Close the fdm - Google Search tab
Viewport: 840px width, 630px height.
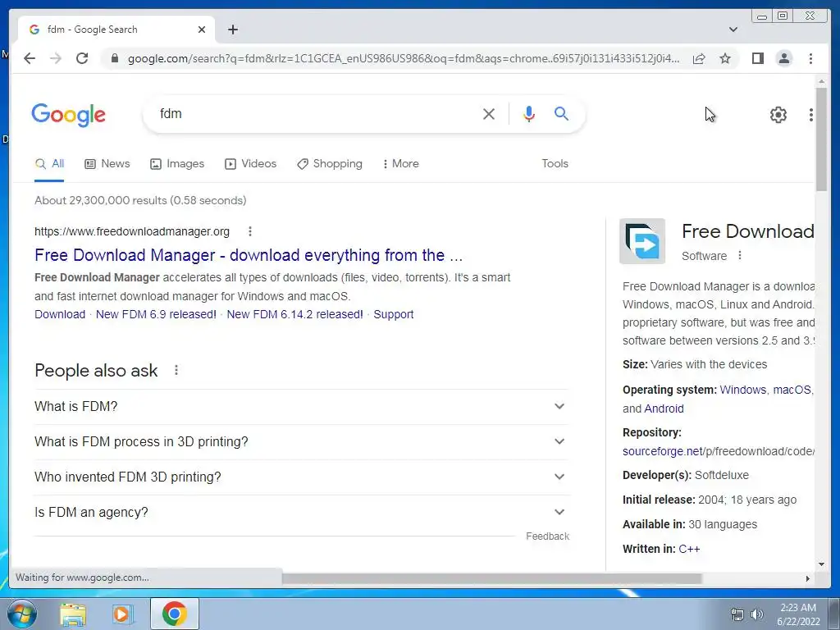point(202,30)
